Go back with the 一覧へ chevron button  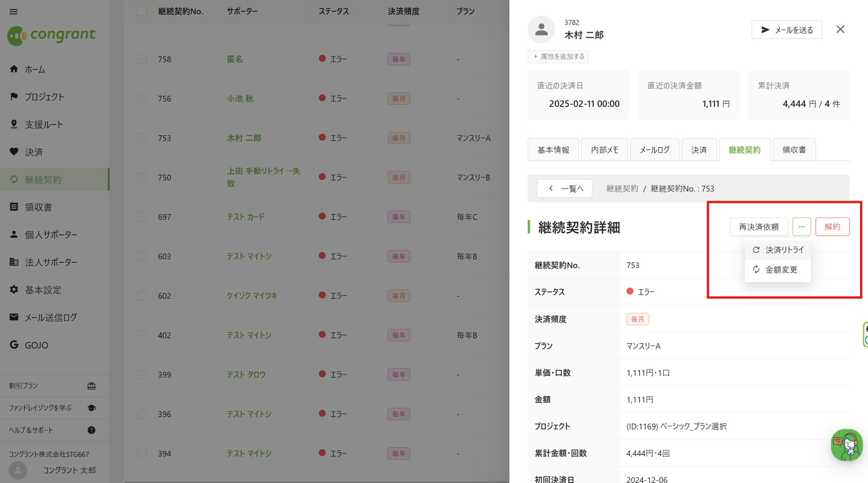[565, 188]
